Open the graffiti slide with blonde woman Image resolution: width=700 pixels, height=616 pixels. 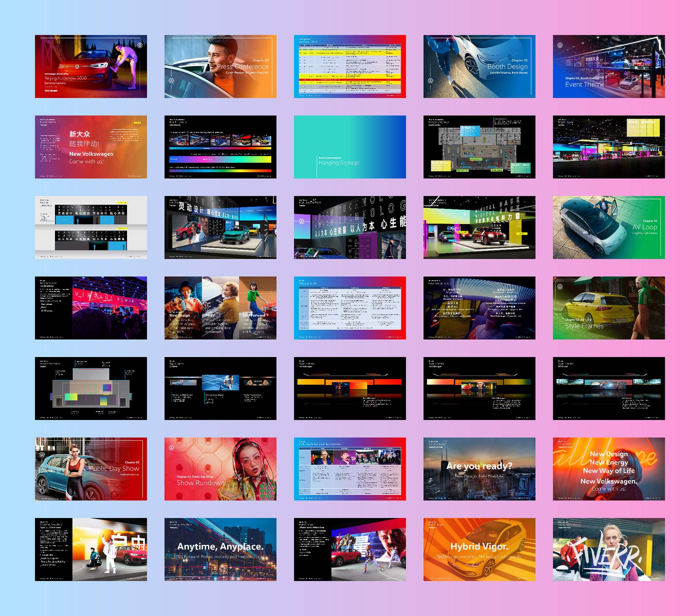point(608,550)
